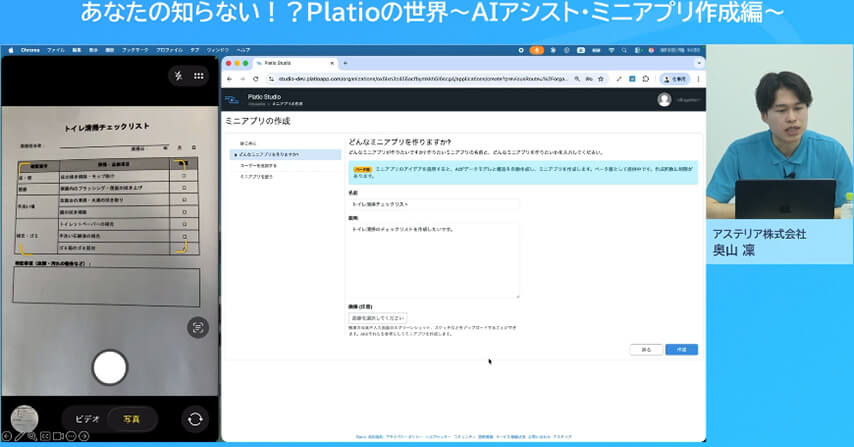This screenshot has height=447, width=854.
Task: Select the 写真 camera mode
Action: [x=131, y=419]
